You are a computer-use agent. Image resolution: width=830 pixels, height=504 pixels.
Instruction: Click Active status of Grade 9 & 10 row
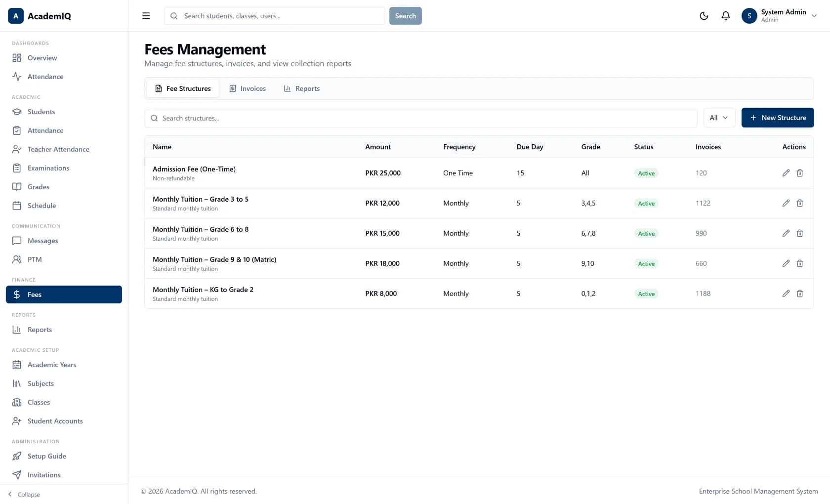pos(646,263)
